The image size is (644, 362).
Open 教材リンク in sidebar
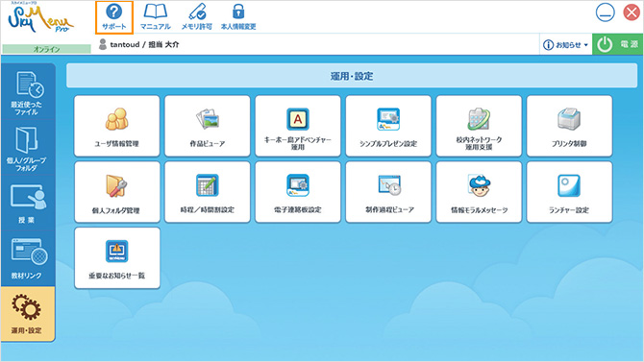coord(27,258)
